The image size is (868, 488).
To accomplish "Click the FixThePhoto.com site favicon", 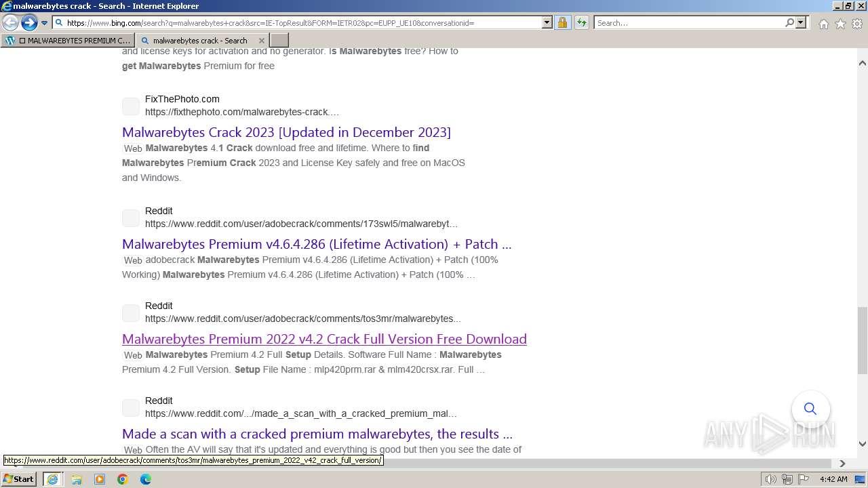I will [x=131, y=106].
